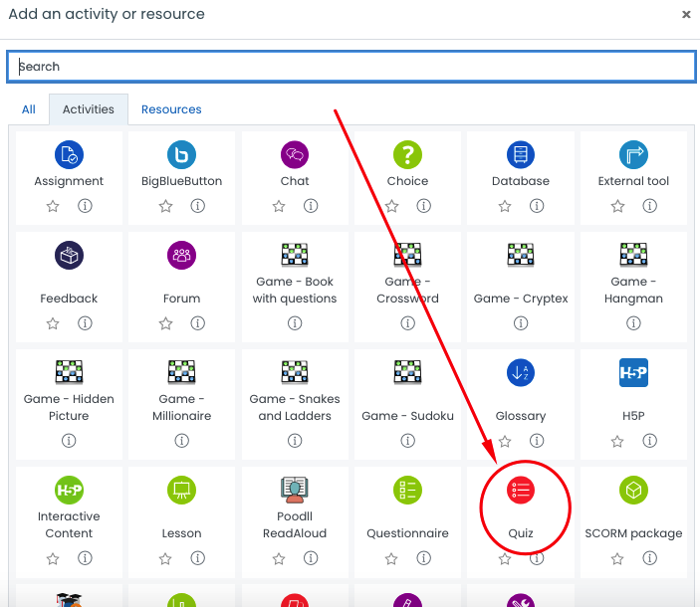Pick the H5P activity icon
The image size is (700, 607).
pos(633,372)
